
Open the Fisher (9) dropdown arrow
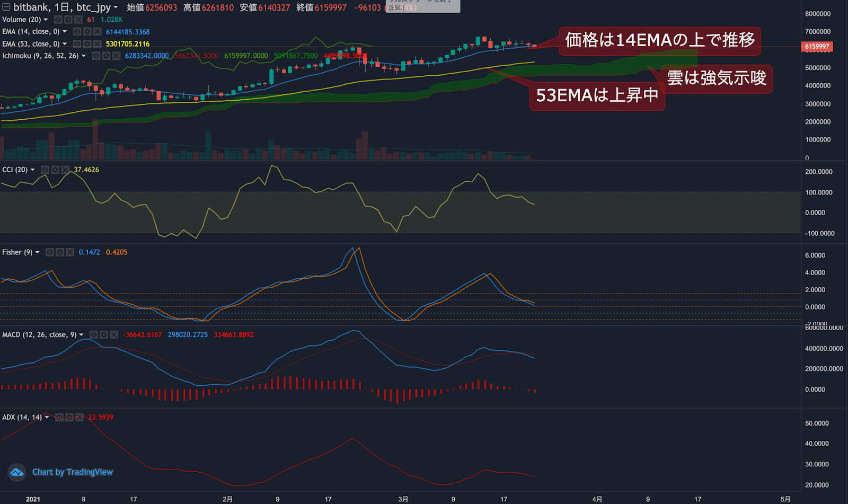coord(37,252)
